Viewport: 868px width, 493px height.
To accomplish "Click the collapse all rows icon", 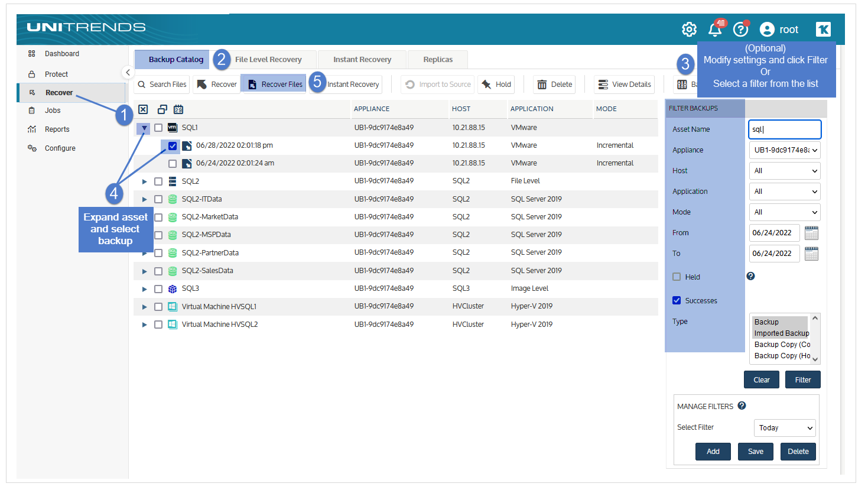I will click(x=162, y=109).
